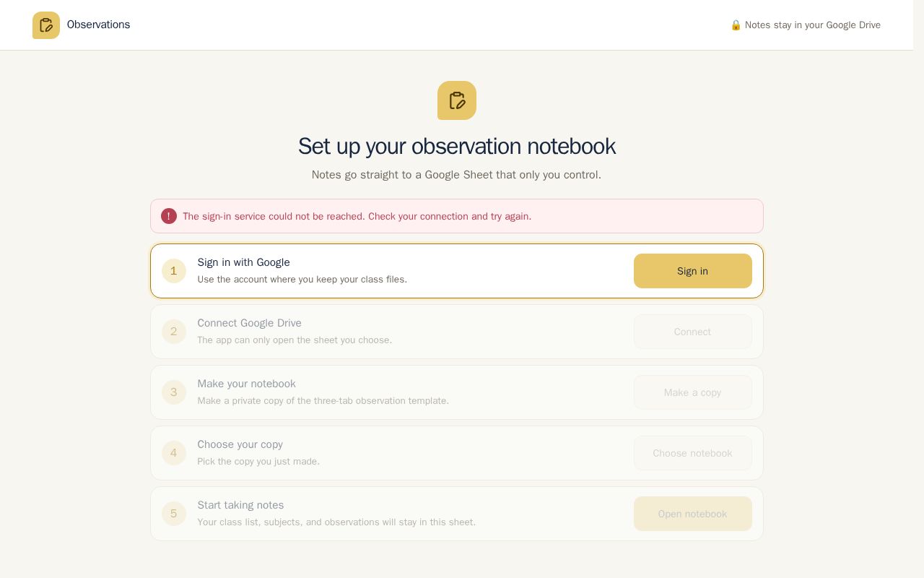The image size is (924, 578).
Task: Click the Connect button
Action: click(693, 332)
